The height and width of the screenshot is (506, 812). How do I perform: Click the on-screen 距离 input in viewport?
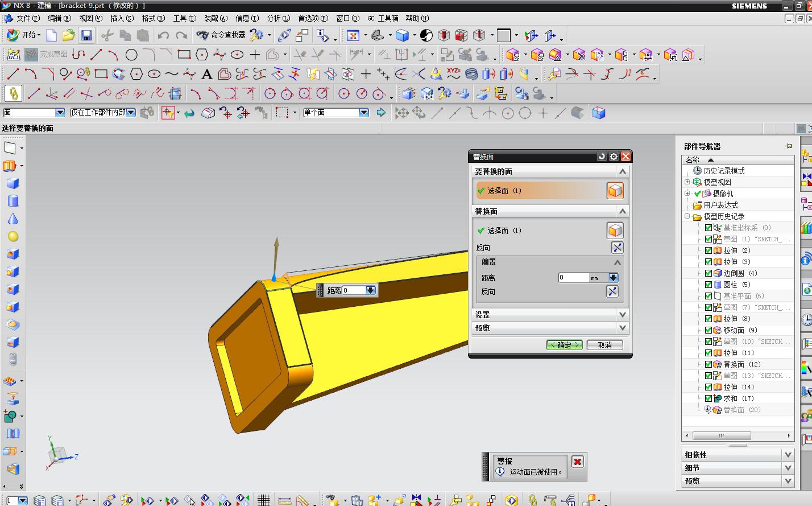coord(354,290)
